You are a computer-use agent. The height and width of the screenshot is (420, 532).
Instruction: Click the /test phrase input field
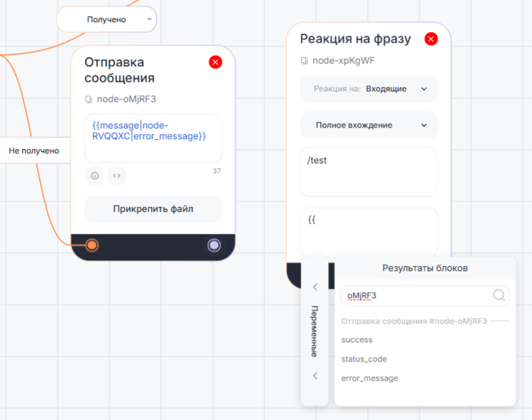click(369, 171)
